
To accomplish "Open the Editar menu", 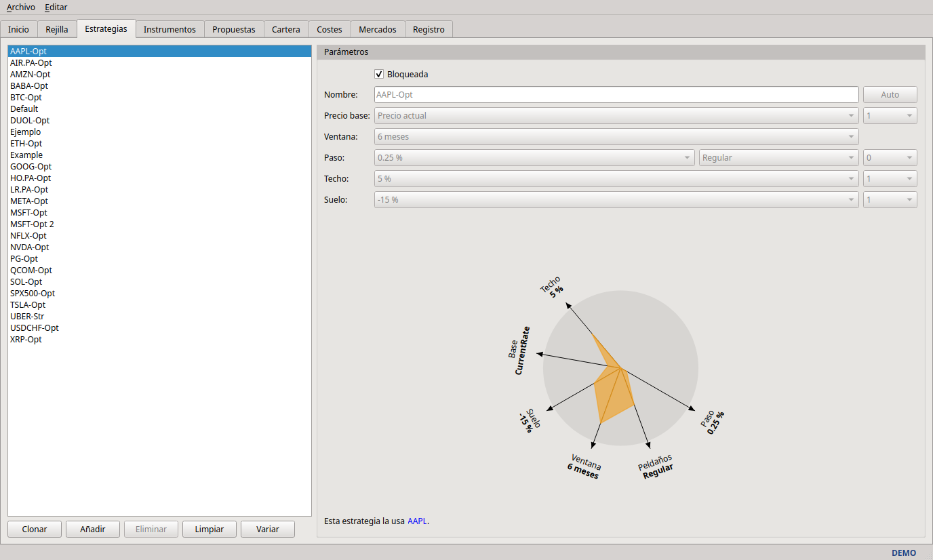I will coord(56,7).
